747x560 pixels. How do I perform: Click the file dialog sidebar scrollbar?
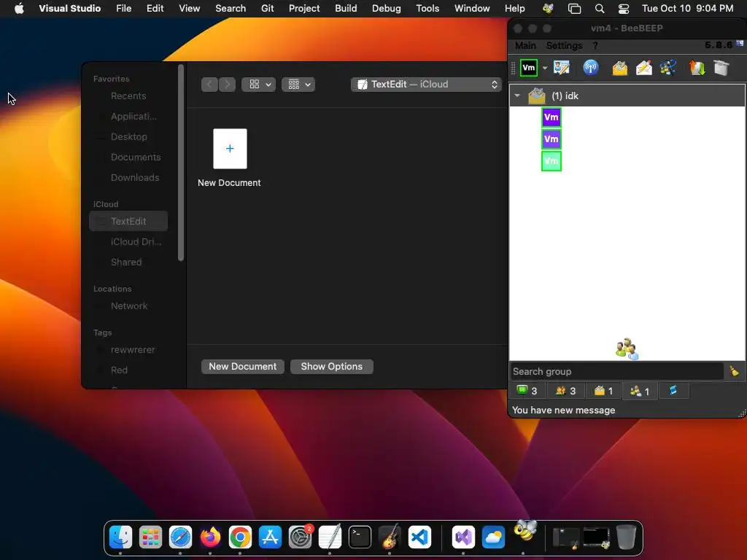tap(181, 163)
